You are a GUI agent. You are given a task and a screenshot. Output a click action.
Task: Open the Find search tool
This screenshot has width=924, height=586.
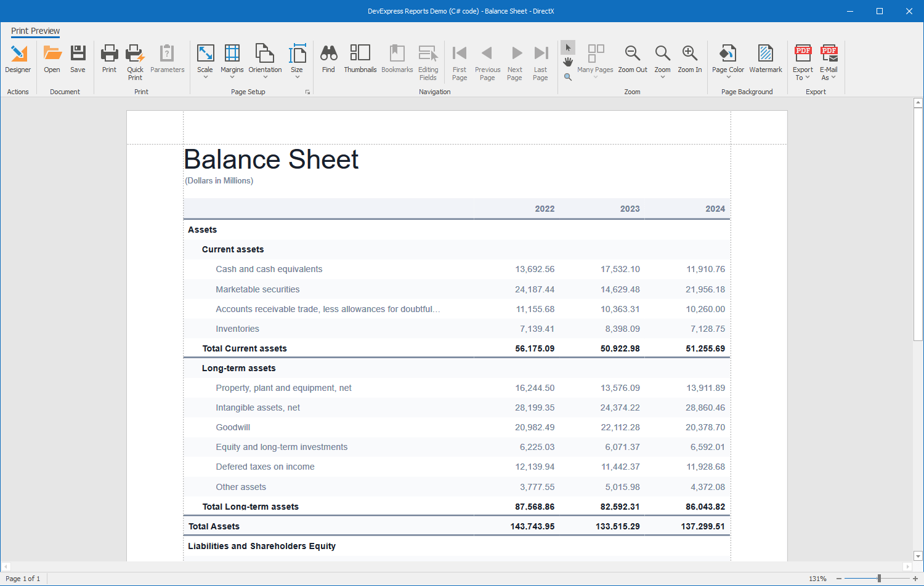coord(328,58)
